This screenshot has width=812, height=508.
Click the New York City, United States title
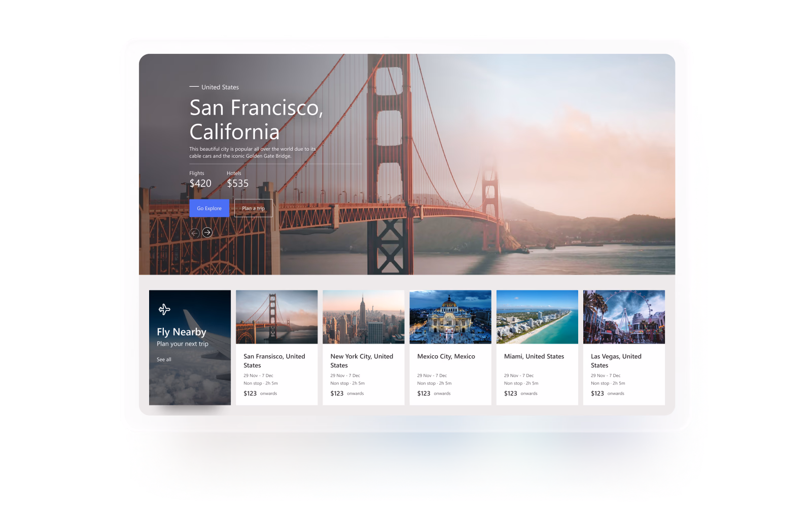pyautogui.click(x=361, y=361)
